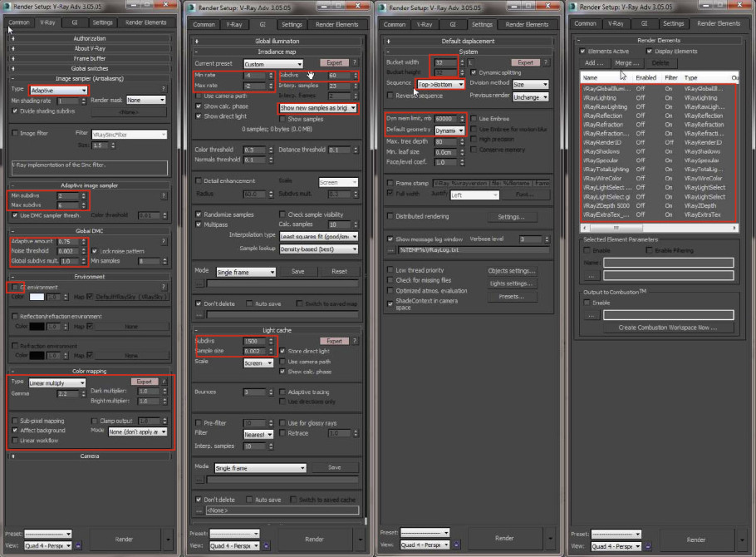Click the lock view icon in the Settings tab window
This screenshot has height=557, width=756.
457,545
